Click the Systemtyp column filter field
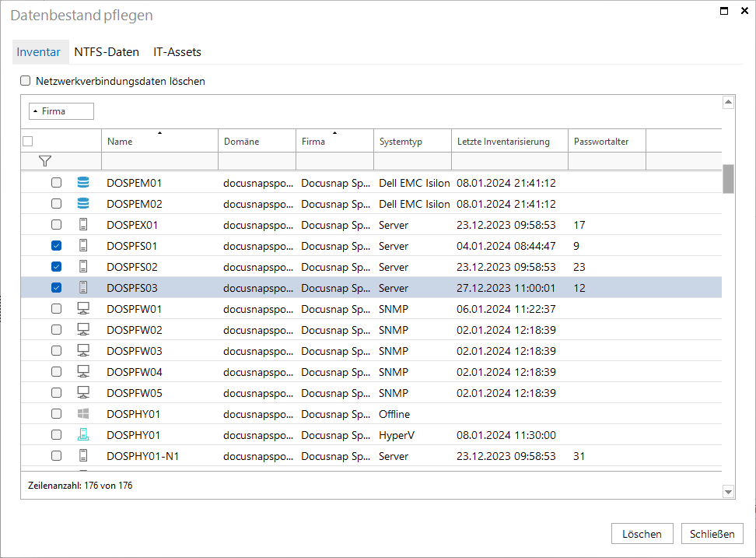The image size is (756, 558). click(x=413, y=161)
